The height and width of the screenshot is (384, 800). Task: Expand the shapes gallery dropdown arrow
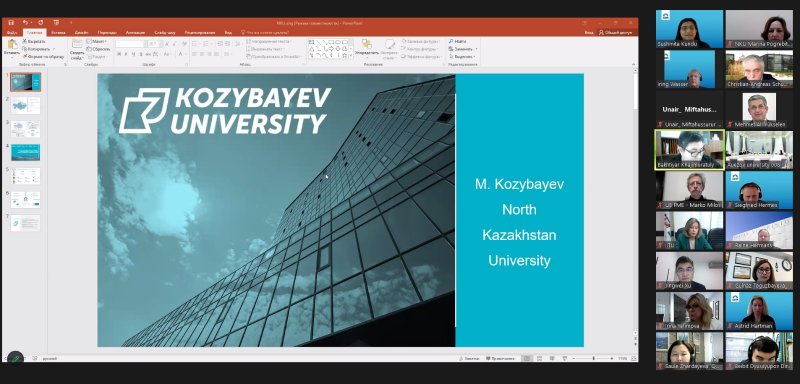pos(351,56)
